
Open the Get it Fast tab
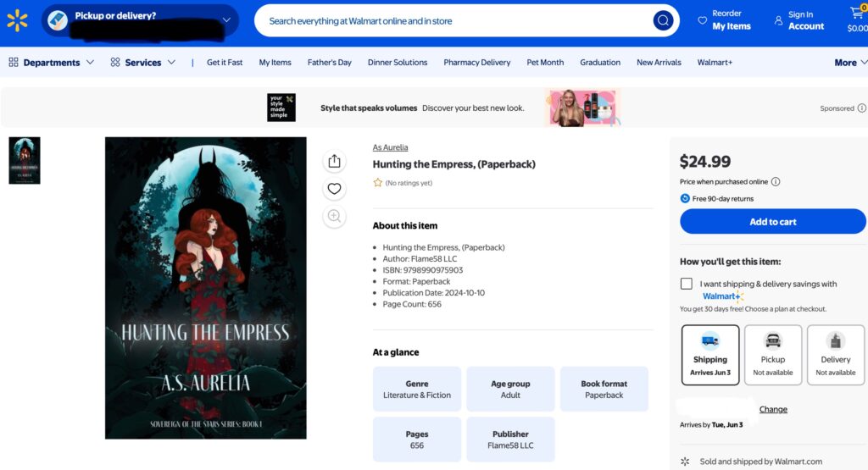224,63
